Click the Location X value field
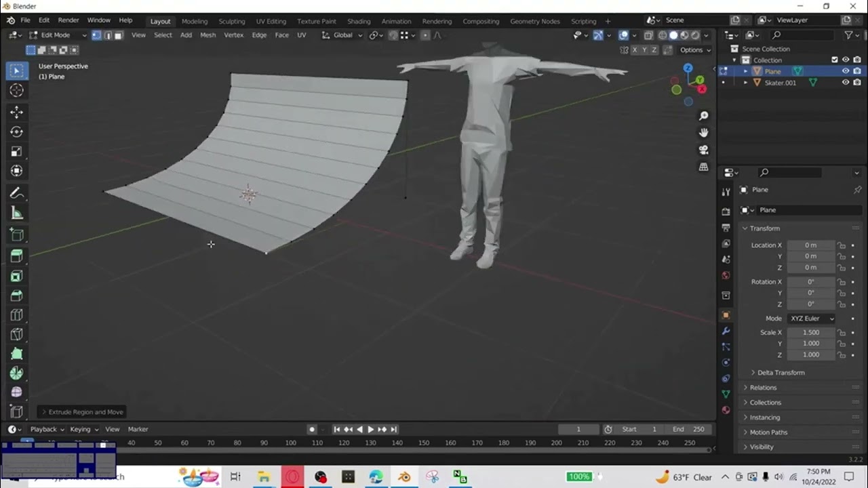 (810, 245)
